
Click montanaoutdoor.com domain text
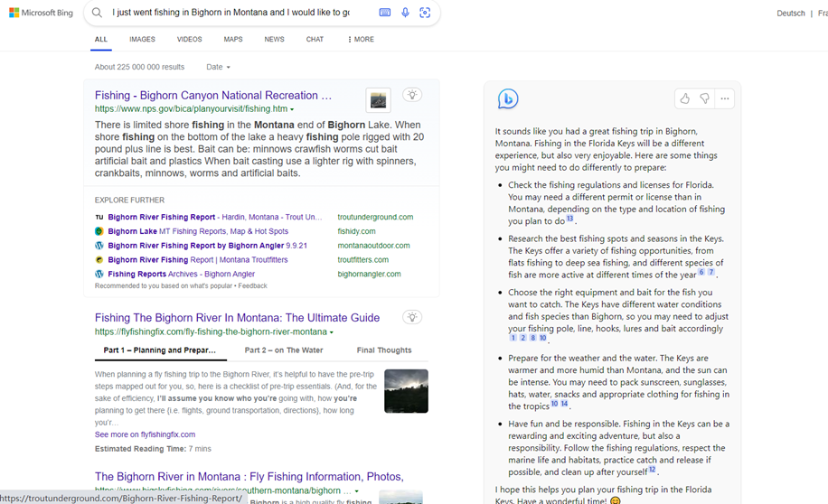pyautogui.click(x=373, y=246)
